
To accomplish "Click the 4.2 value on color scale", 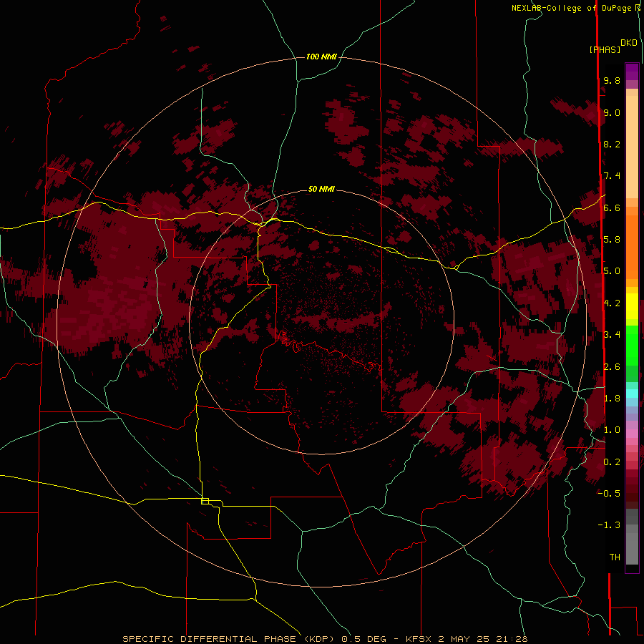I will [612, 303].
